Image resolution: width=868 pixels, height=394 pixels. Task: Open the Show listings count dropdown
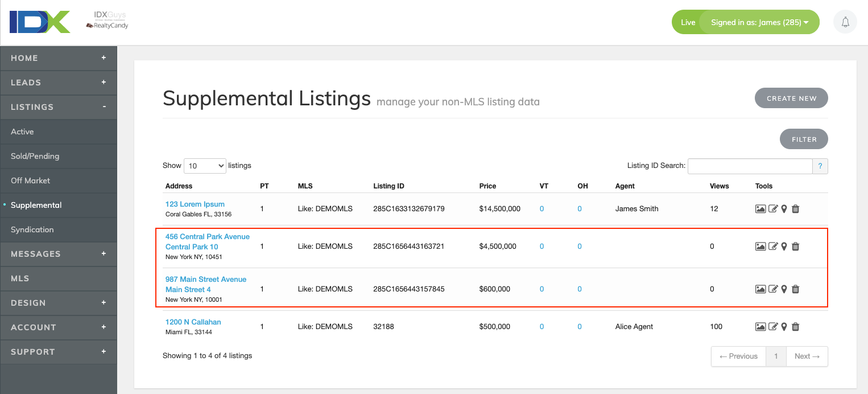tap(205, 166)
